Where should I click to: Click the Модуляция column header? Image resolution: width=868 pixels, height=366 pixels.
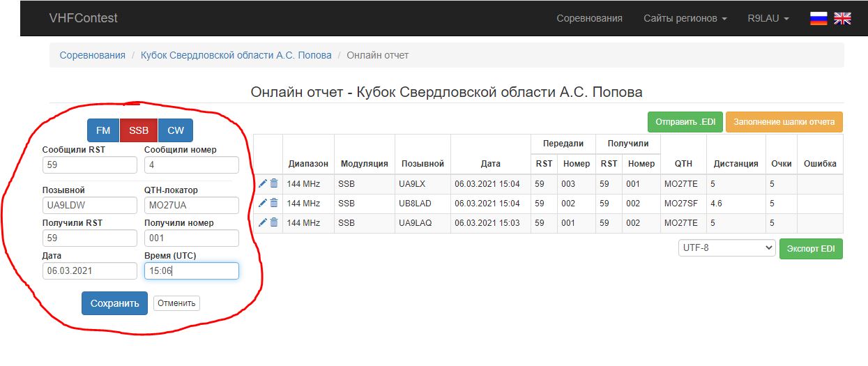[364, 164]
